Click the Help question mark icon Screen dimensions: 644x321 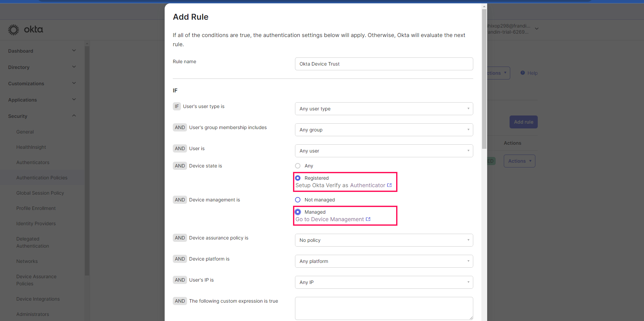(522, 73)
